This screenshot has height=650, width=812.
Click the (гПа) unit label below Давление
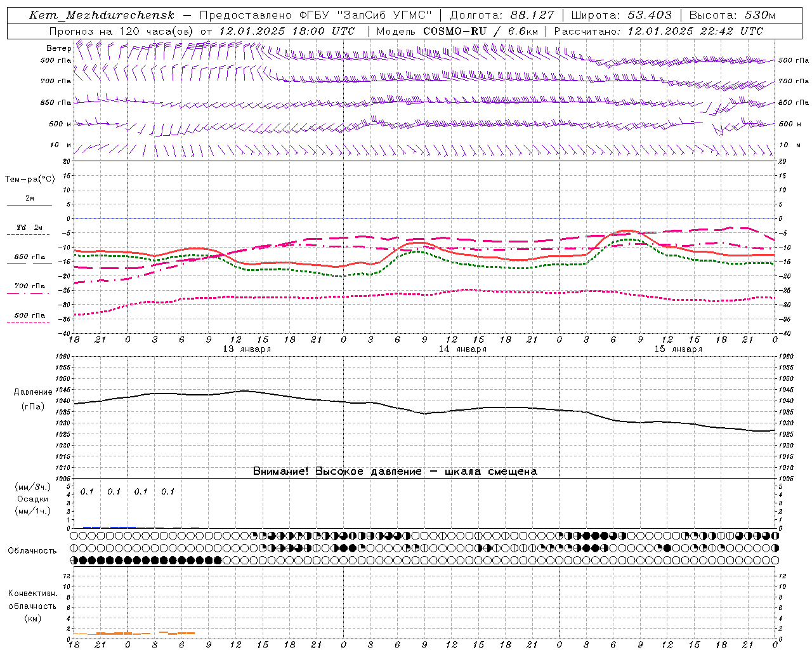(x=32, y=407)
